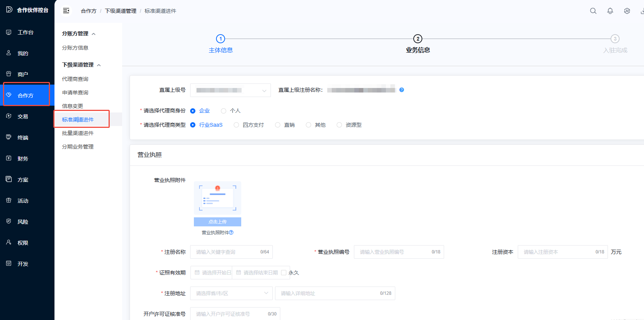Open 风险 section in sidebar

coord(23,222)
